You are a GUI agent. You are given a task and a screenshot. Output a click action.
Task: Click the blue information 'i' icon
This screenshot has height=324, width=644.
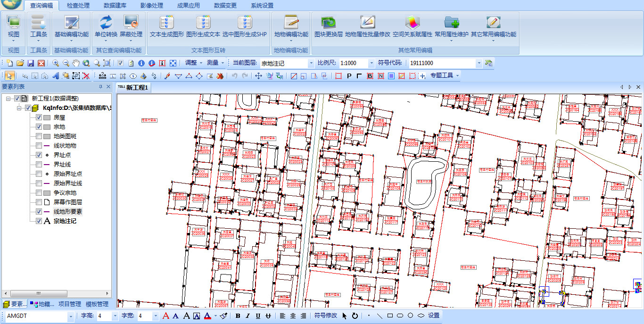pos(141,63)
